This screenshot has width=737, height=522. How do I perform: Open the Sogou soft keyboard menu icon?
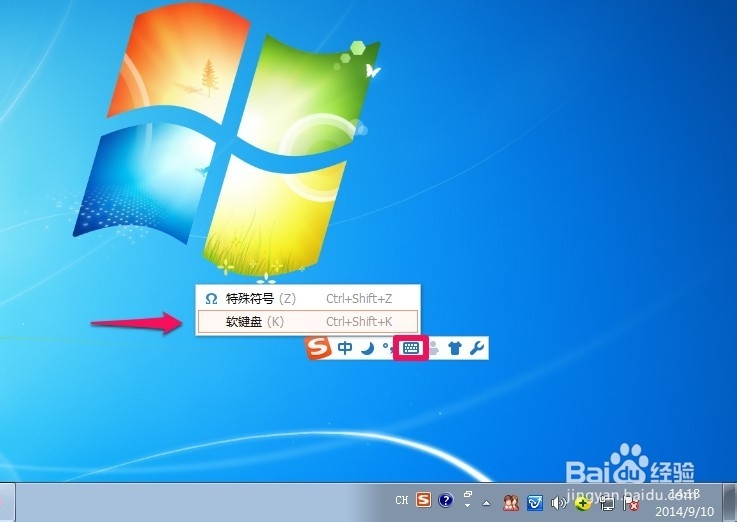tap(411, 348)
